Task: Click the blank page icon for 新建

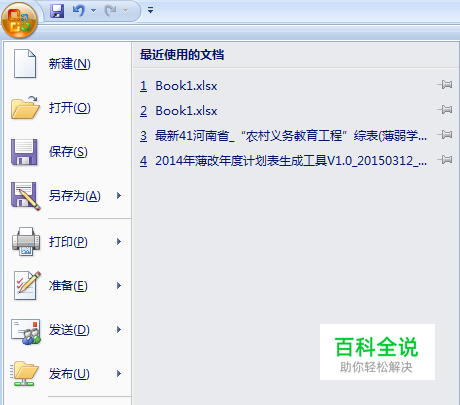Action: tap(25, 64)
